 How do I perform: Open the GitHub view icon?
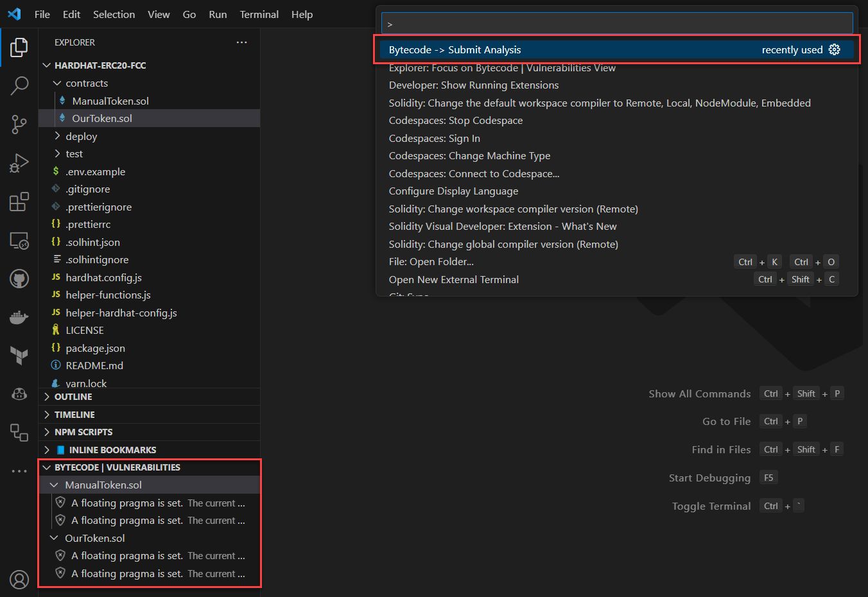[x=19, y=279]
